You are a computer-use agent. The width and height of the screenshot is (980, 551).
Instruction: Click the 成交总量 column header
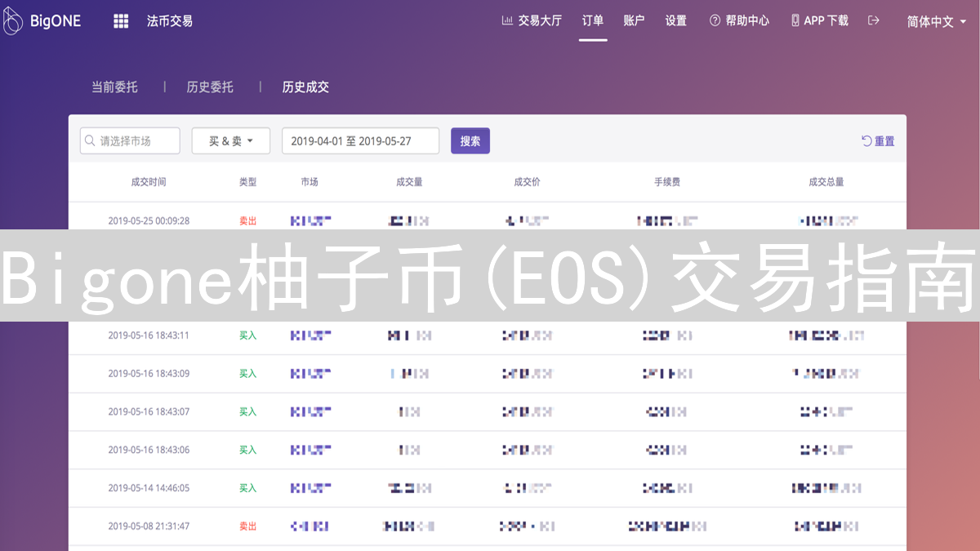826,182
